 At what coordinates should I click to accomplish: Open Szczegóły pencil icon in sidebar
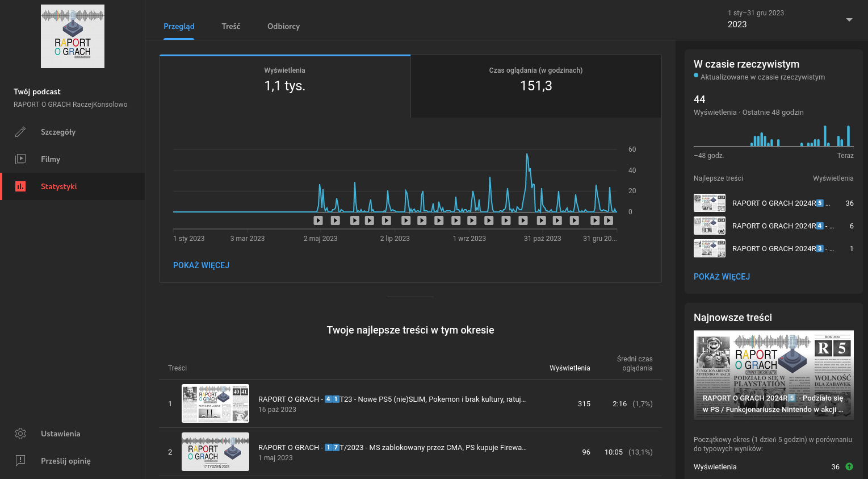pos(20,132)
